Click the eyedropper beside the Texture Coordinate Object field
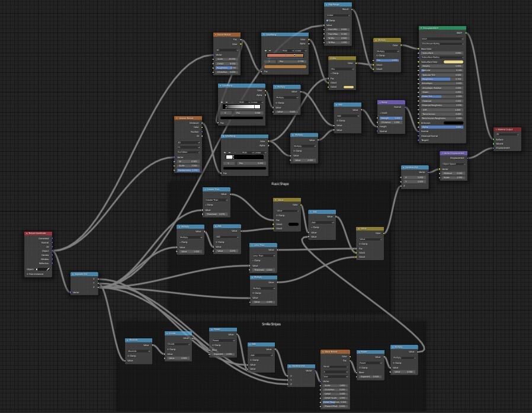This screenshot has width=532, height=413. [x=49, y=269]
